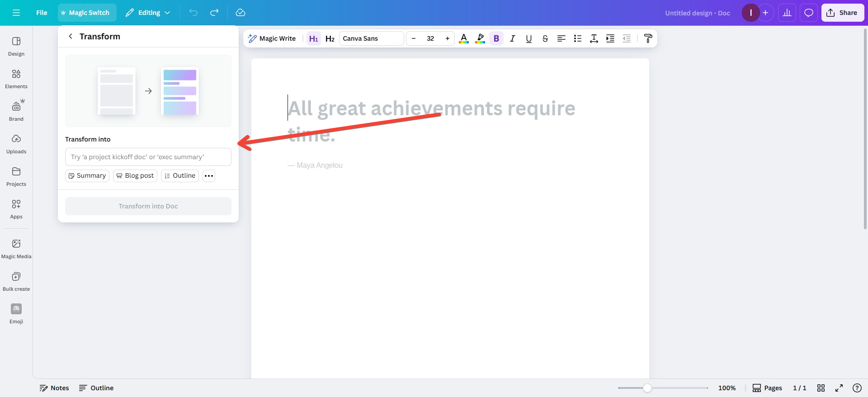The height and width of the screenshot is (397, 868).
Task: Adjust the zoom slider handle
Action: (x=647, y=388)
